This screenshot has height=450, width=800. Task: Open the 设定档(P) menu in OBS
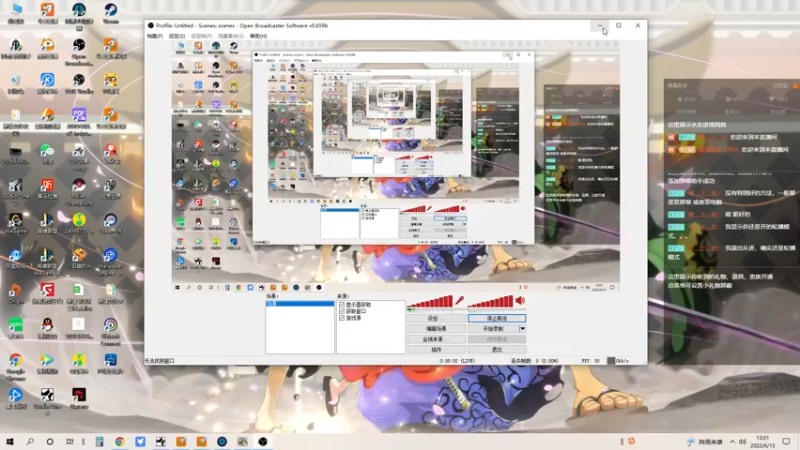pos(201,36)
